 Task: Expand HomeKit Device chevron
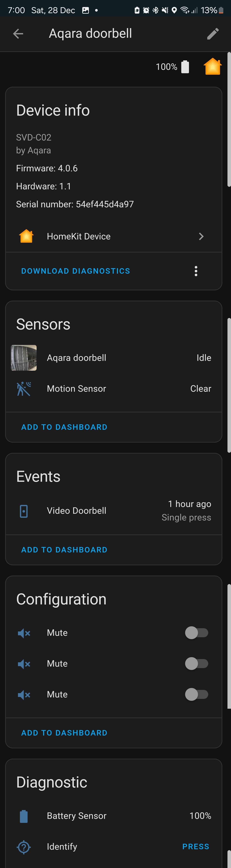click(x=201, y=237)
